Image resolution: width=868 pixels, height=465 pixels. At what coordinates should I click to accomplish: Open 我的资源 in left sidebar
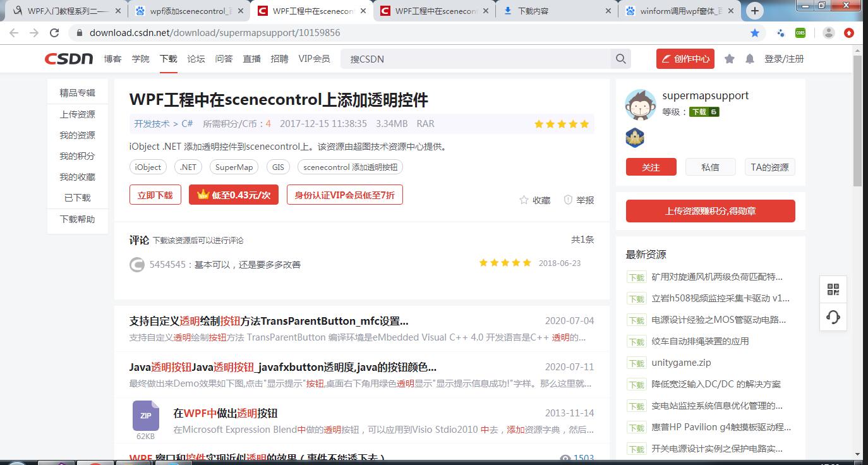click(x=78, y=135)
